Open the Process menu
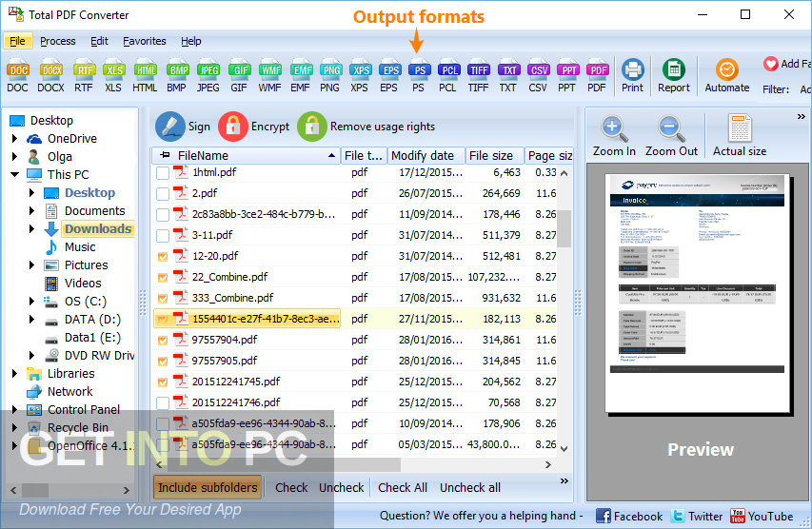This screenshot has height=529, width=812. point(58,41)
